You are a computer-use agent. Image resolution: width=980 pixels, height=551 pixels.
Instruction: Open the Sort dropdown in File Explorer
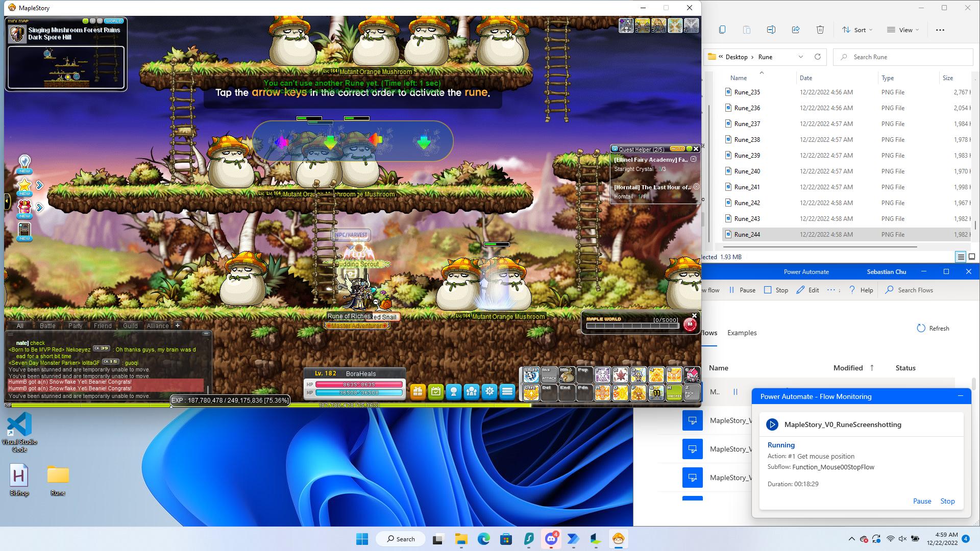(x=857, y=30)
